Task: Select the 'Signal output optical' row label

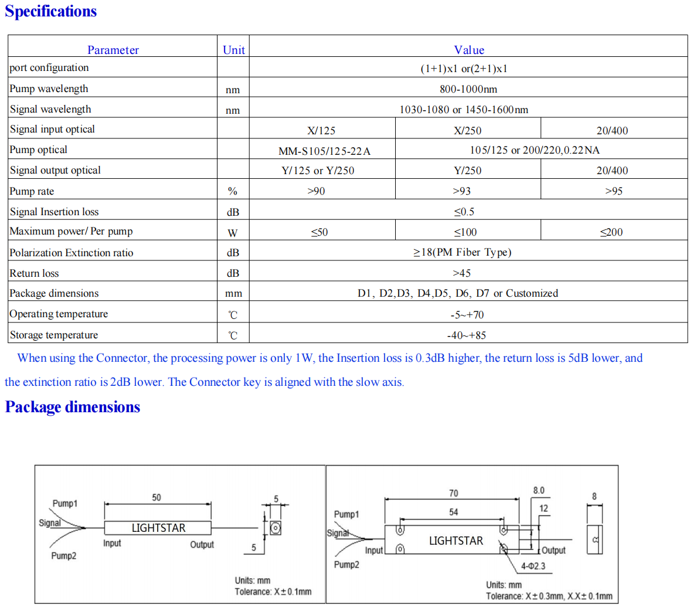Action: (x=55, y=170)
